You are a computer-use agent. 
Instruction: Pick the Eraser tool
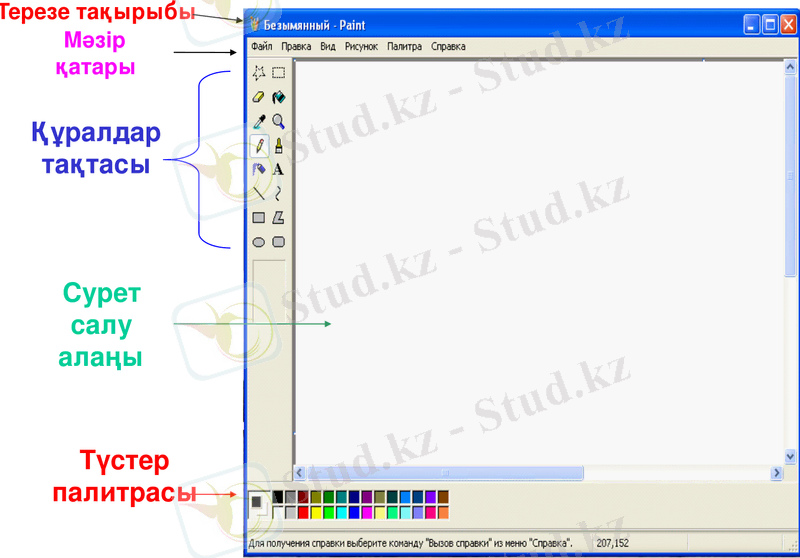259,97
